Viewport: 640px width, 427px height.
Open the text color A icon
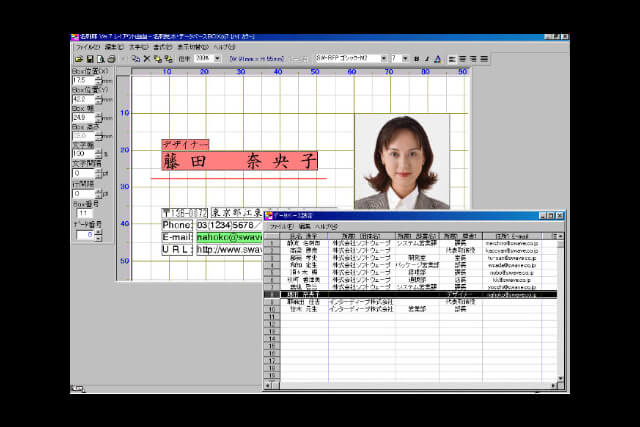(437, 59)
